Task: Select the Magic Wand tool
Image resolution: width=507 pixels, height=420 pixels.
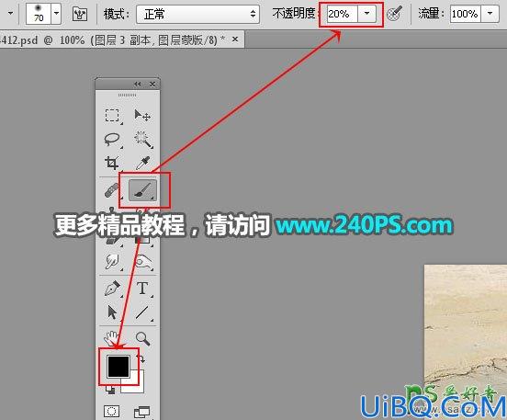Action: pos(142,140)
